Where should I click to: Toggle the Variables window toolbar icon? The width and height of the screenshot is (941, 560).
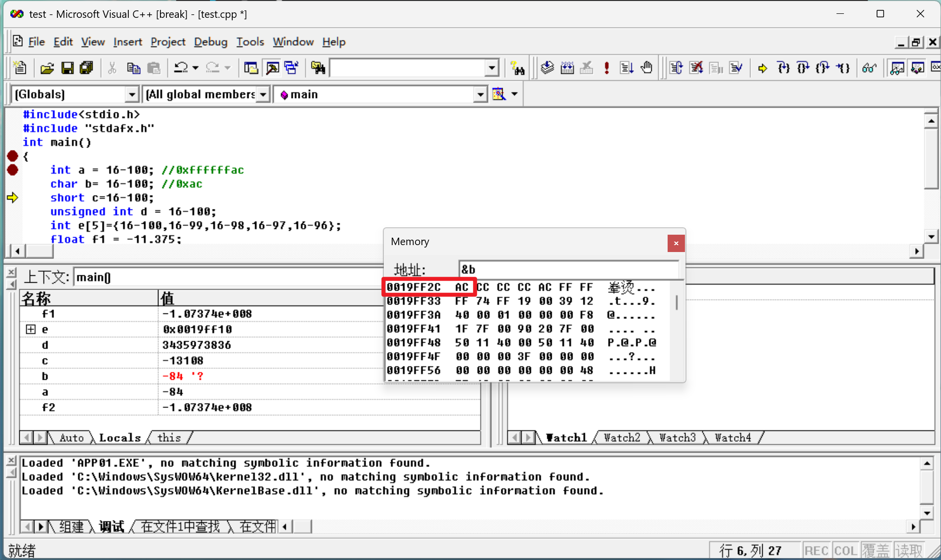point(917,68)
